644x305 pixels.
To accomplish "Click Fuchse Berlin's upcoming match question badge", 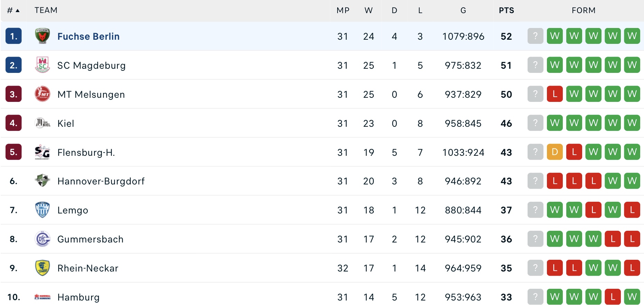I will click(536, 36).
